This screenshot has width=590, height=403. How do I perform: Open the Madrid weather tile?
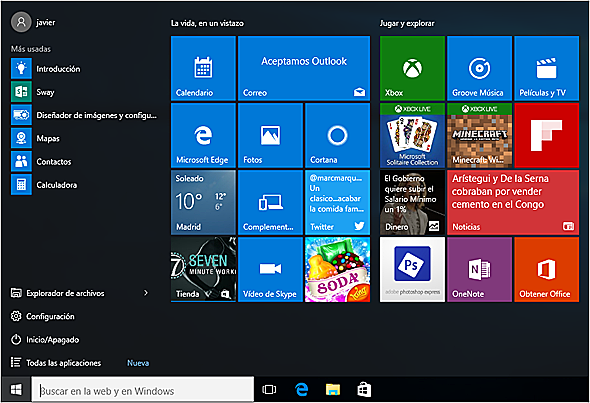pos(203,202)
